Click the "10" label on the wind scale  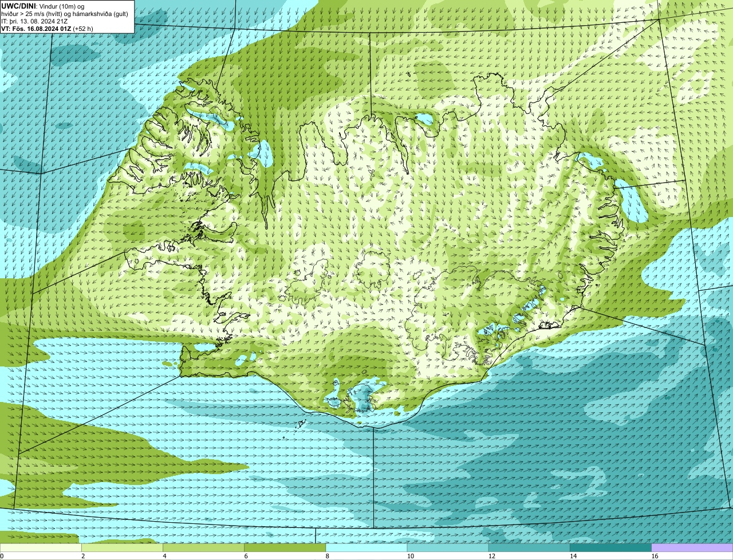[x=410, y=556]
